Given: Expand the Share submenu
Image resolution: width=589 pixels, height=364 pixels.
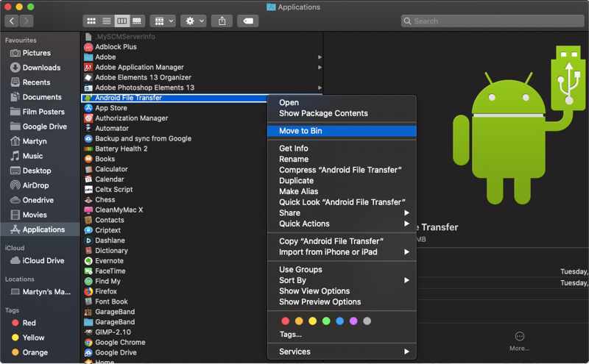Looking at the screenshot, I should tap(342, 213).
